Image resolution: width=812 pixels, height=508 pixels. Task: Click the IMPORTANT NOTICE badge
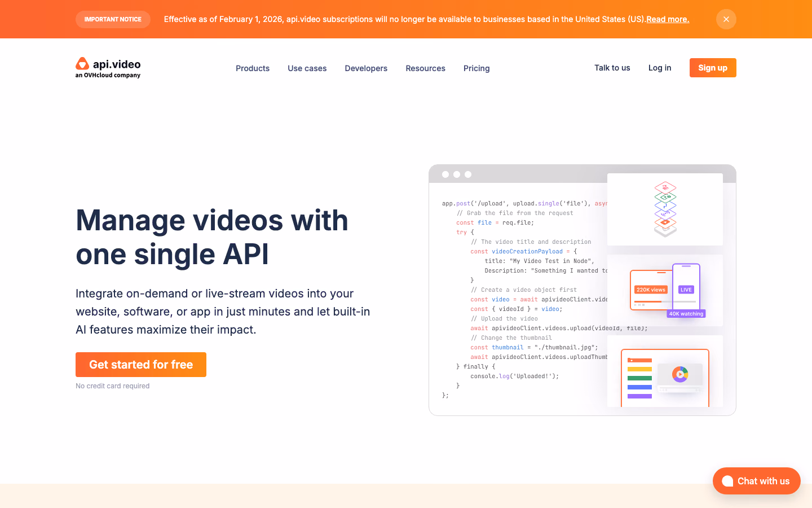(x=113, y=19)
